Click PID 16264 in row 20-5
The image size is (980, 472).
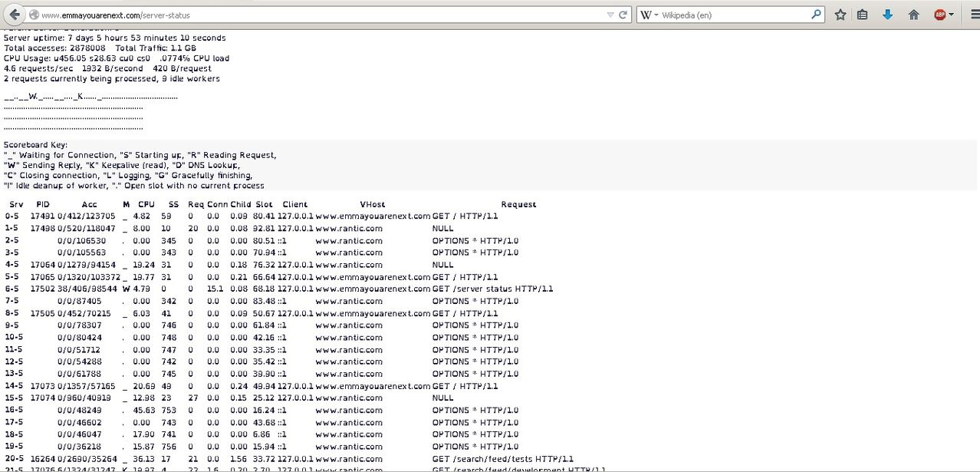click(43, 459)
